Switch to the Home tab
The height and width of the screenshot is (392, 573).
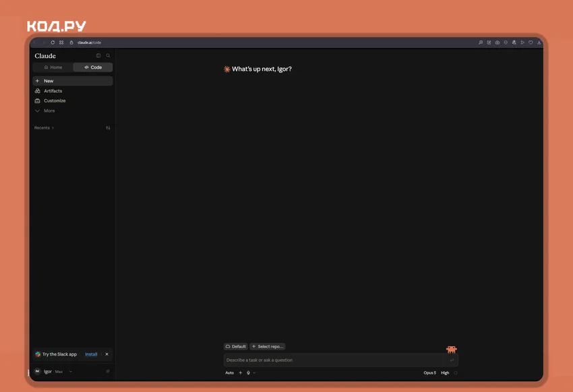click(53, 67)
